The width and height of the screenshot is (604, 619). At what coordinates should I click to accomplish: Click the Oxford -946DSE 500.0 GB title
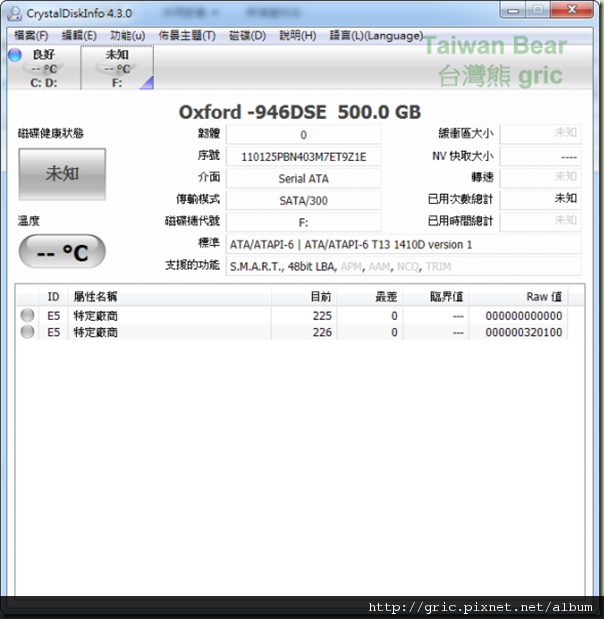300,112
